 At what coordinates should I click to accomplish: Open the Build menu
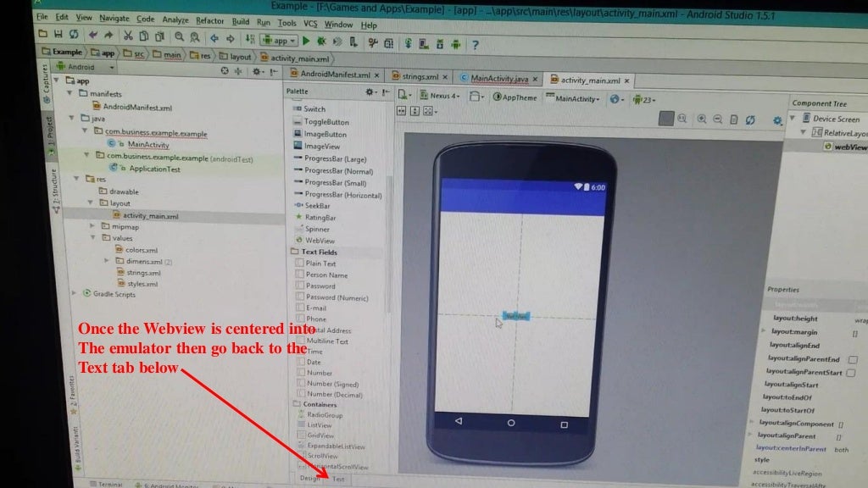[x=240, y=21]
